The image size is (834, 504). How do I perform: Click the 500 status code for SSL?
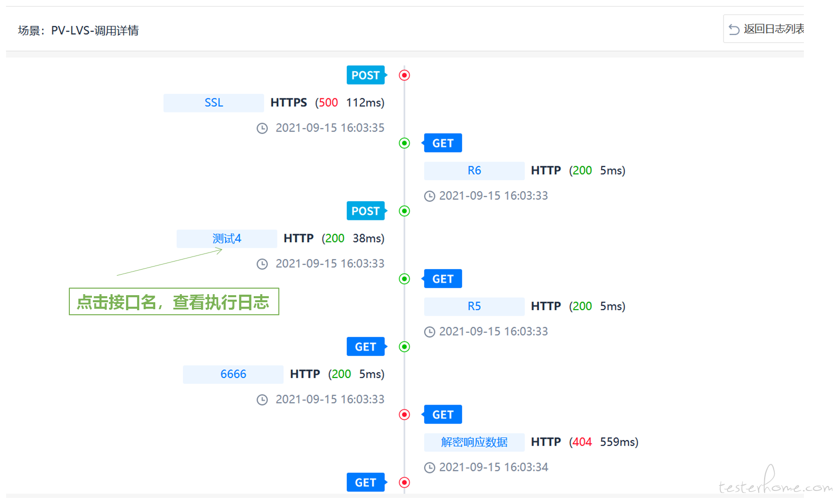pos(329,102)
